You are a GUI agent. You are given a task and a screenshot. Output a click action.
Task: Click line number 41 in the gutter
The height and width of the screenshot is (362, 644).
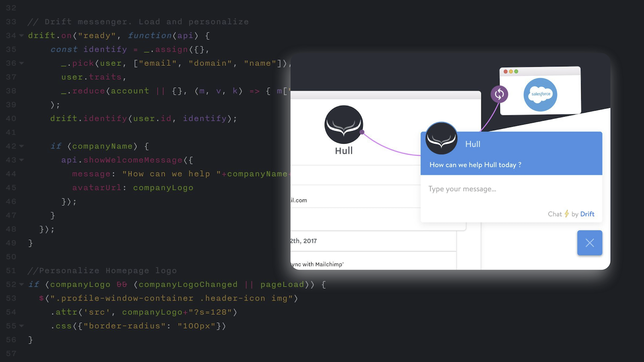11,132
